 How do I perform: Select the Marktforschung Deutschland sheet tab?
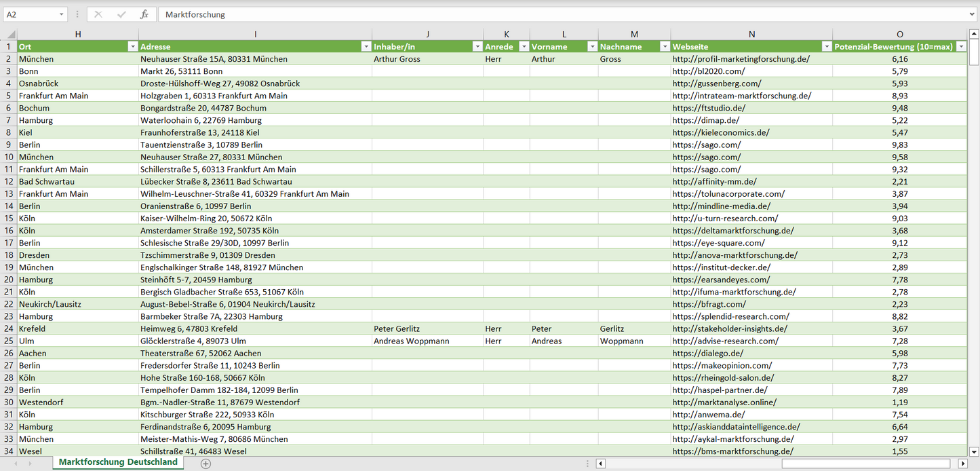click(118, 462)
